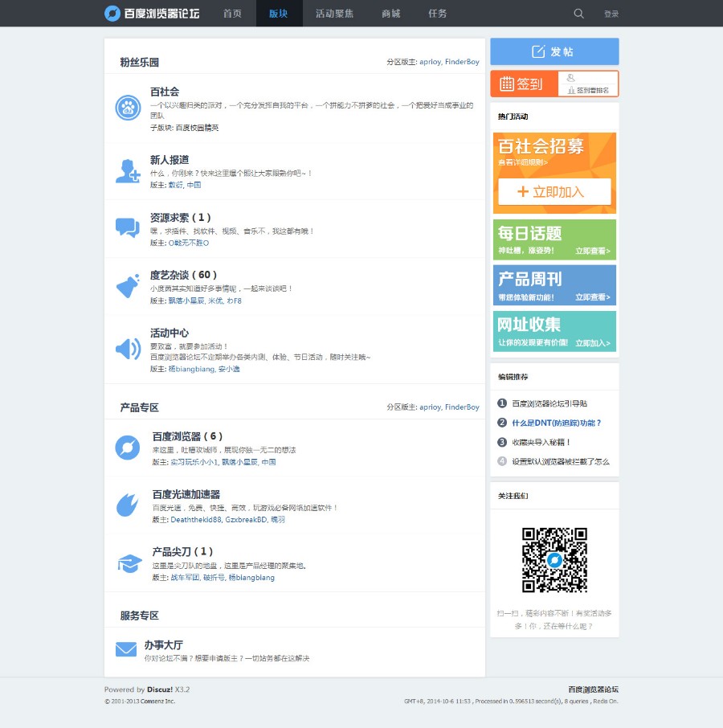Open the 每日话题 green banner
The width and height of the screenshot is (723, 728).
[554, 239]
